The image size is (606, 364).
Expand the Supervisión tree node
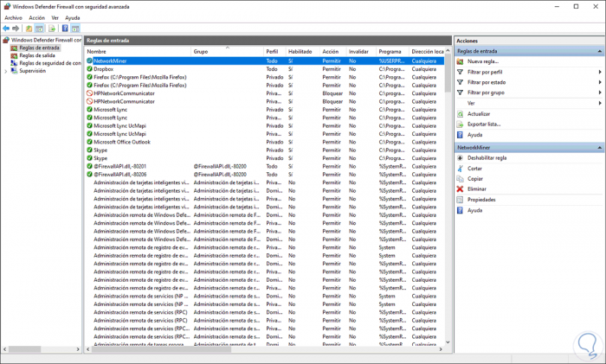pyautogui.click(x=5, y=71)
